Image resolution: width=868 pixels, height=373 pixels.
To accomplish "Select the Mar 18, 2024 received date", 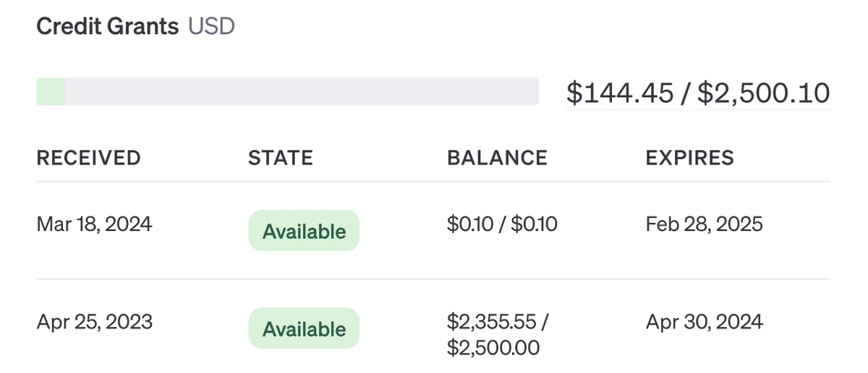I will point(94,224).
